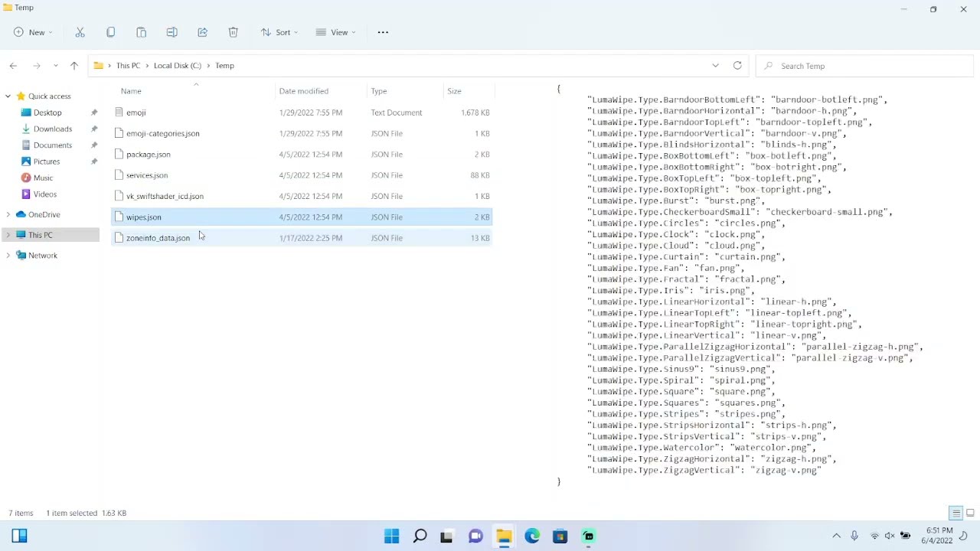Click the Delete trash icon
Viewport: 980px width, 551px height.
point(233,32)
